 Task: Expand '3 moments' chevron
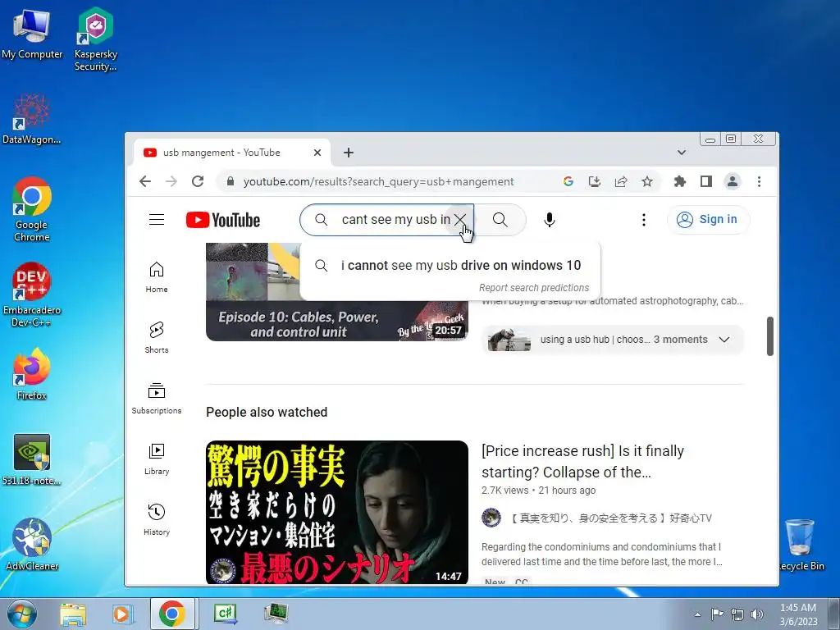[724, 340]
